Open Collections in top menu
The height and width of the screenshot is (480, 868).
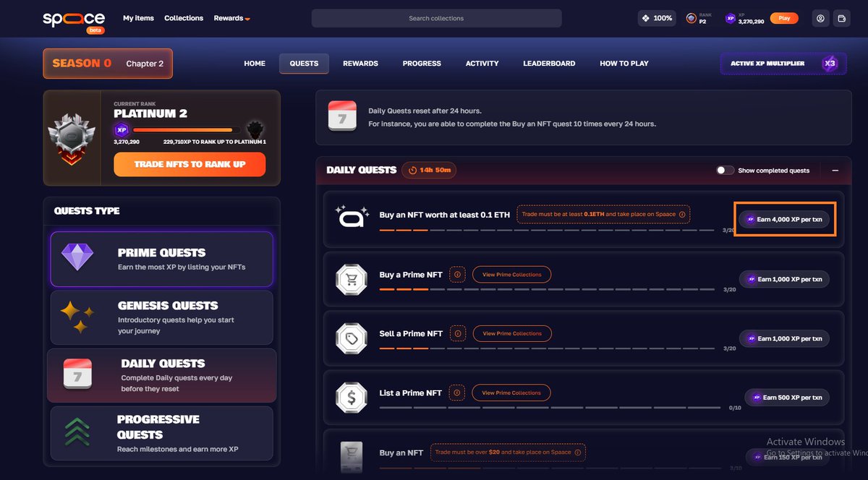[184, 18]
